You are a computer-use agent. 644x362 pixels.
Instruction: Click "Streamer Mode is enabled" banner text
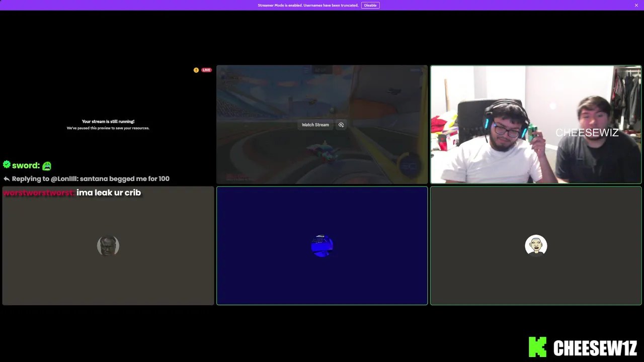click(x=308, y=5)
